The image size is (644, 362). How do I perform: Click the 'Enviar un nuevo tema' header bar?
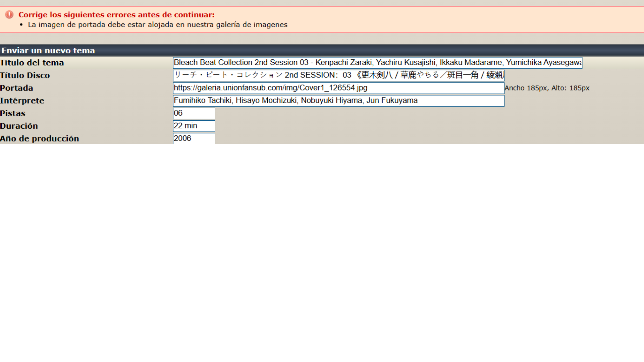point(48,51)
